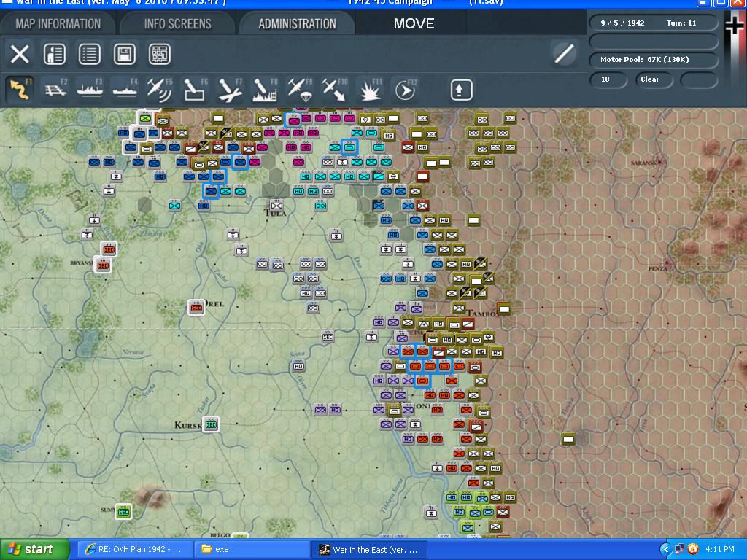Viewport: 747px width, 560px height.
Task: Click the small box showing 18
Action: tap(608, 79)
